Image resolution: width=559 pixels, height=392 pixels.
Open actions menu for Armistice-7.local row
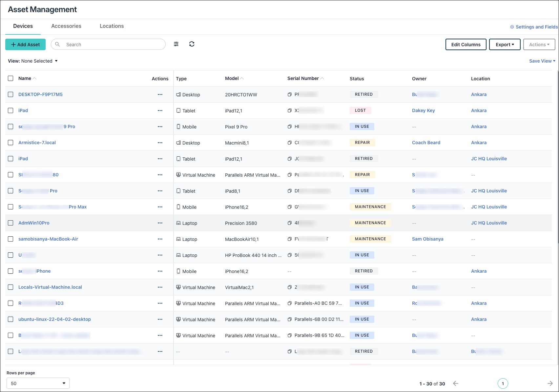160,143
